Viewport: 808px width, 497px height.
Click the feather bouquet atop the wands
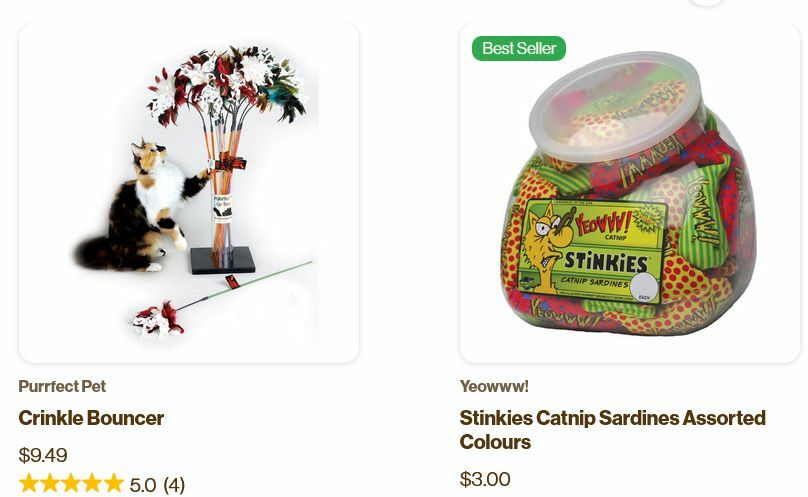pyautogui.click(x=227, y=85)
